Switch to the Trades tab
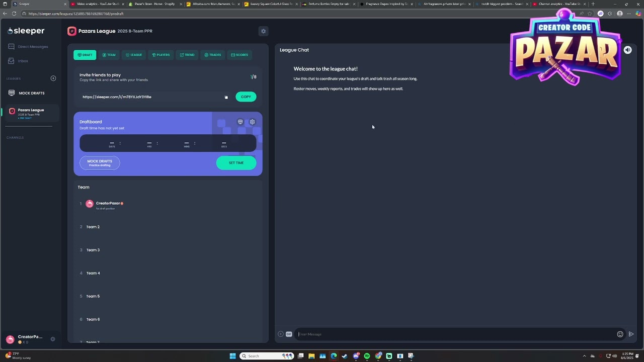The height and width of the screenshot is (362, 644). pyautogui.click(x=213, y=55)
